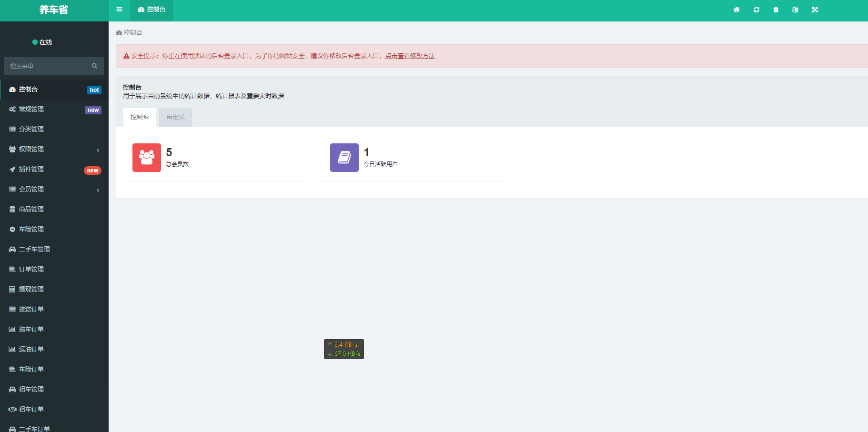Expand the 会员管理 submenu
Screen dimensions: 868x432
tap(54, 189)
